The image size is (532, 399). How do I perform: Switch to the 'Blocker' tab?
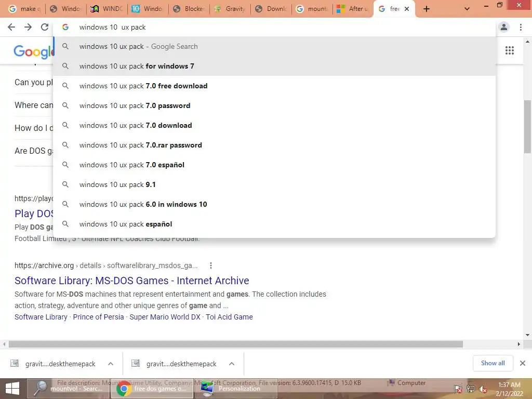(x=189, y=9)
